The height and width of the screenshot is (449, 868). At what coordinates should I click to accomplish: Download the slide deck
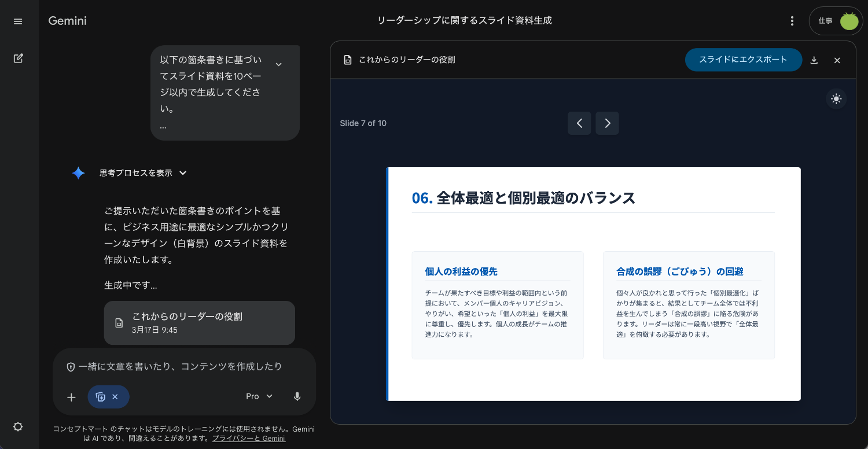click(x=814, y=60)
